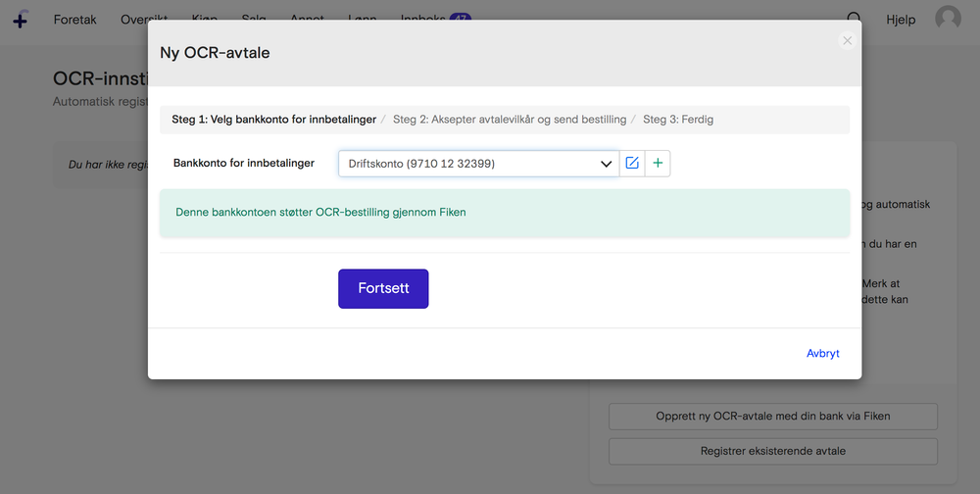Add a new bank account with plus icon

658,164
